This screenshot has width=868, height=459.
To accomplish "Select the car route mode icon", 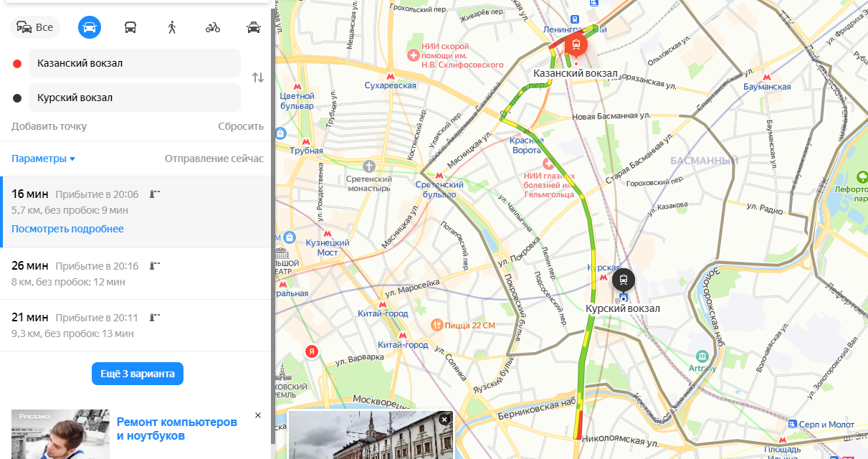I will [90, 27].
